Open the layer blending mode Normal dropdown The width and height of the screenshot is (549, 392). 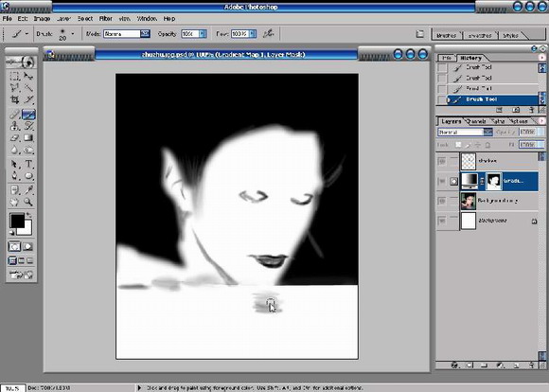488,132
